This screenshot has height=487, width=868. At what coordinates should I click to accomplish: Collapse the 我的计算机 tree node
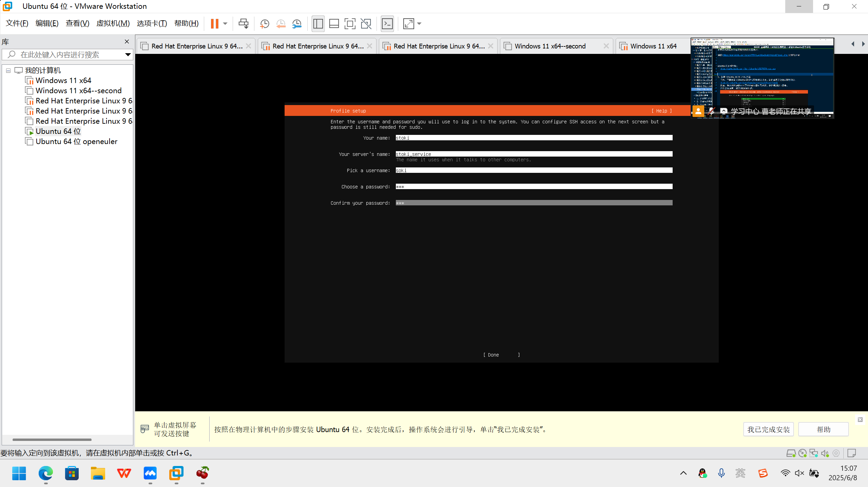tap(8, 70)
